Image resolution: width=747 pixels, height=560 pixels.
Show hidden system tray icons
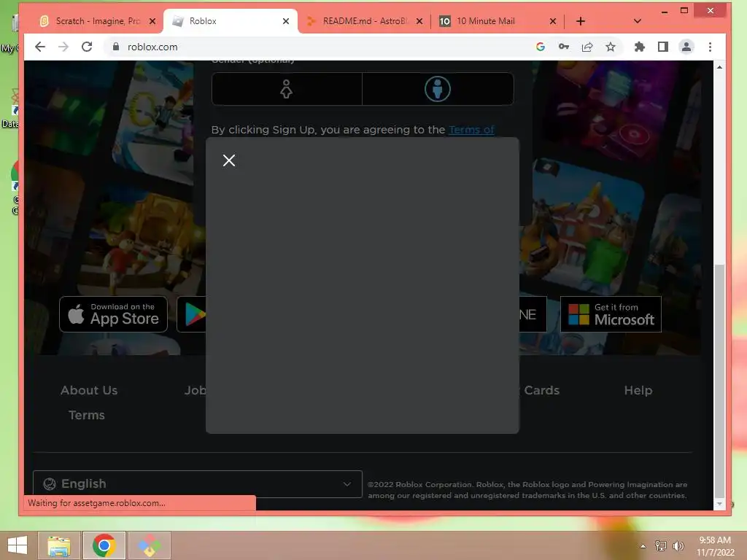pos(643,546)
